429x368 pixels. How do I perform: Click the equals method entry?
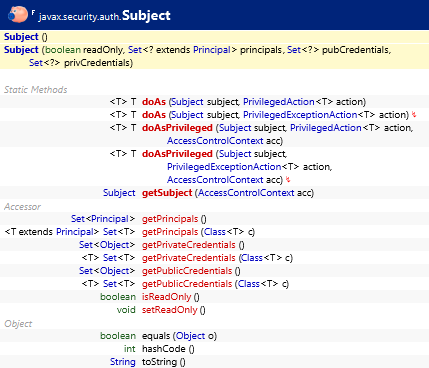pos(156,336)
